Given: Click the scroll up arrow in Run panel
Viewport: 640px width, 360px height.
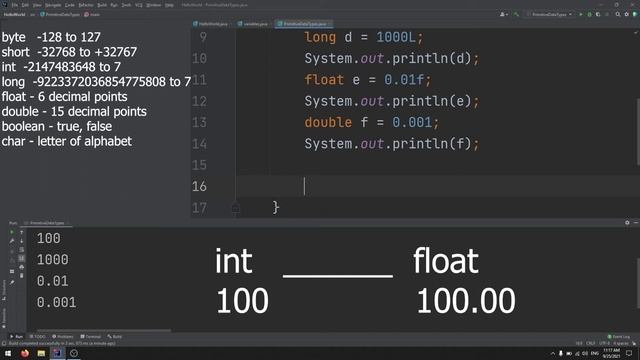Looking at the screenshot, I should pyautogui.click(x=22, y=232).
